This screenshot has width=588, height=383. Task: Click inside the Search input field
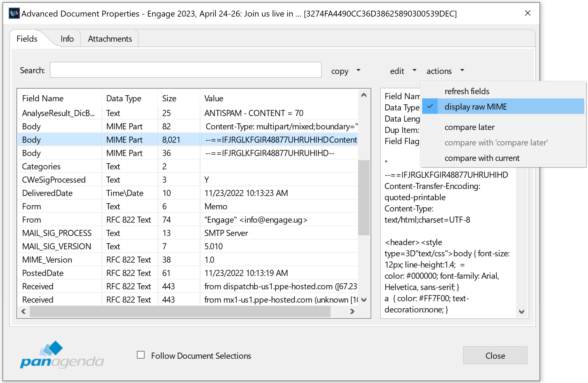coord(185,70)
